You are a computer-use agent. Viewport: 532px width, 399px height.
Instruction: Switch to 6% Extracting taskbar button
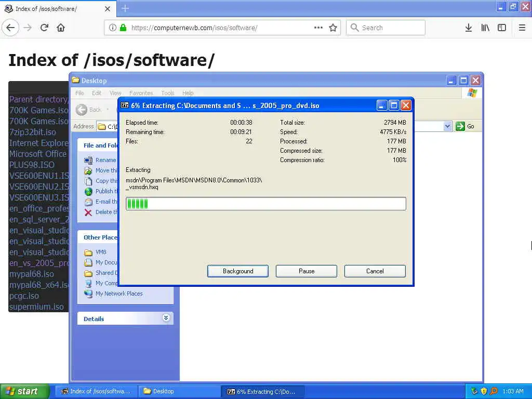263,392
